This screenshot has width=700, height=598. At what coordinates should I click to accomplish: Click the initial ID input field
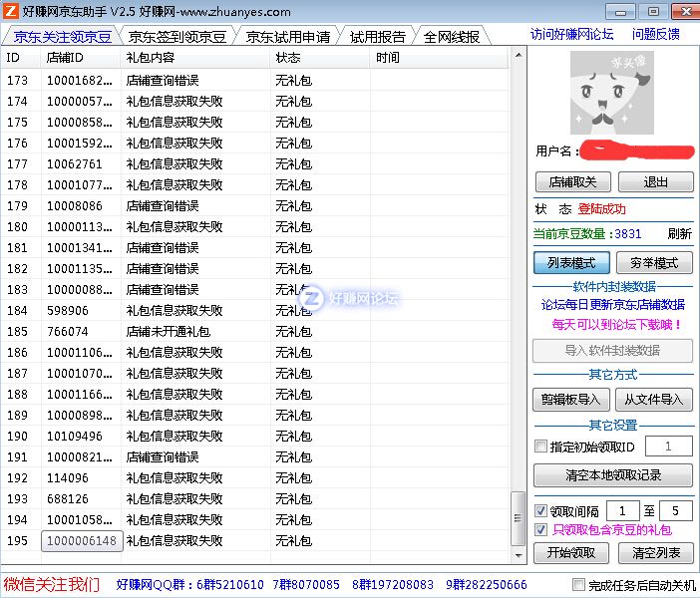669,447
